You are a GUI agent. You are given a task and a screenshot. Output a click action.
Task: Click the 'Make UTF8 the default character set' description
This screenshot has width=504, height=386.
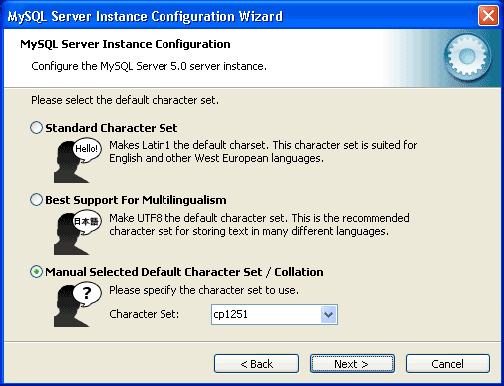(259, 224)
